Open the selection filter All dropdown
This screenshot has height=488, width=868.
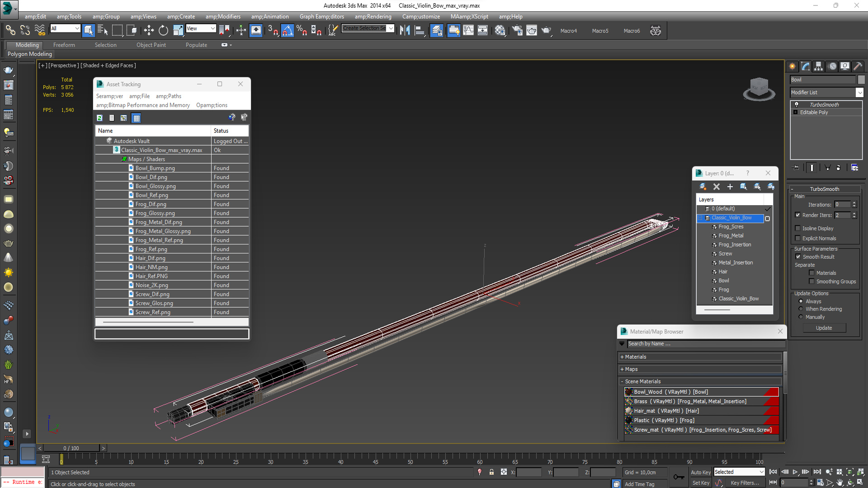coord(65,28)
